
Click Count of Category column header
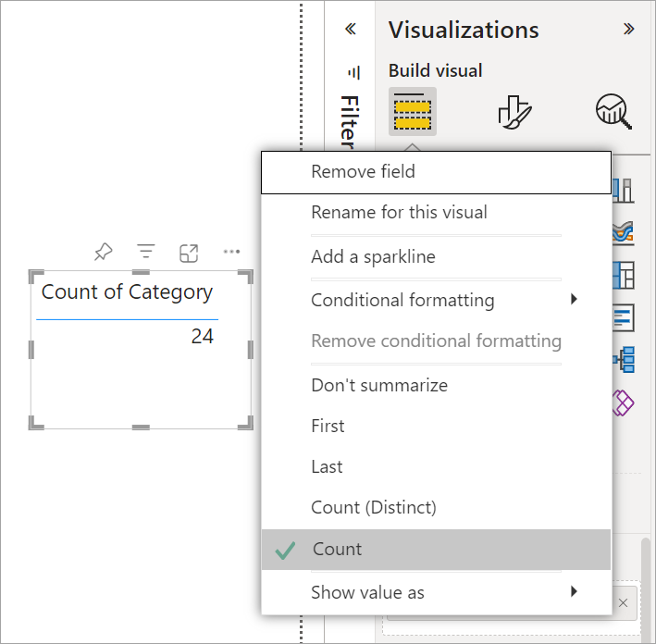[x=127, y=292]
